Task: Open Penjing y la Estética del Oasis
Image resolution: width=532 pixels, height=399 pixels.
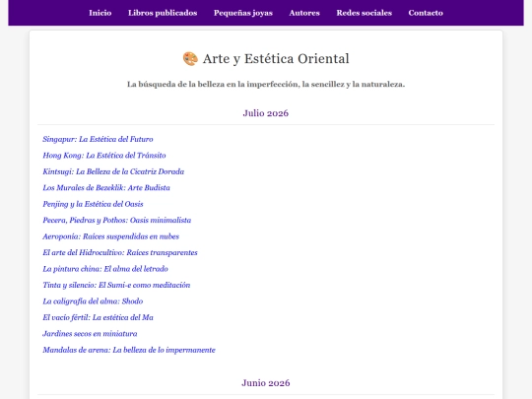Action: 93,204
